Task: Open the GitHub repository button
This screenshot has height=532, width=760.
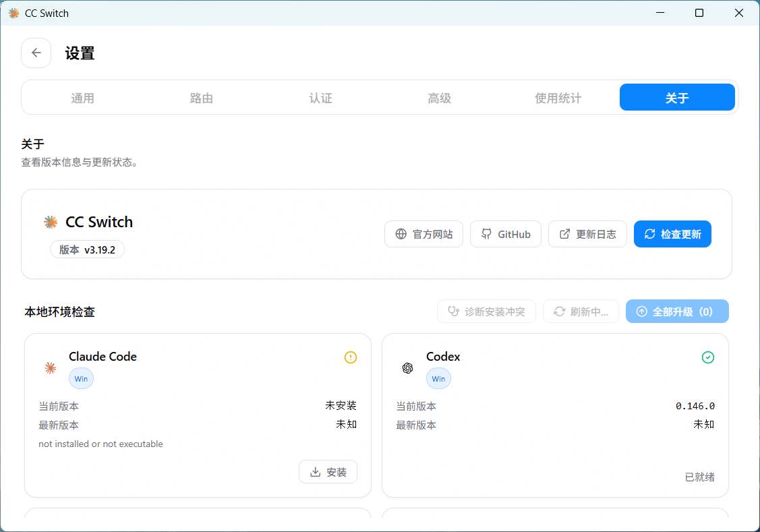Action: [x=506, y=234]
